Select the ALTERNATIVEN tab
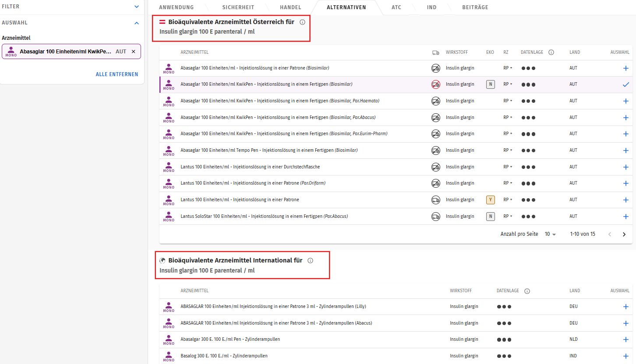Screen dimensions: 636x364 point(346,7)
